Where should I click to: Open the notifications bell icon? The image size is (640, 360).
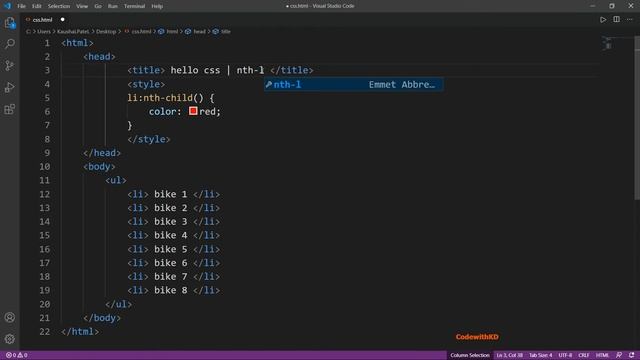pyautogui.click(x=631, y=355)
